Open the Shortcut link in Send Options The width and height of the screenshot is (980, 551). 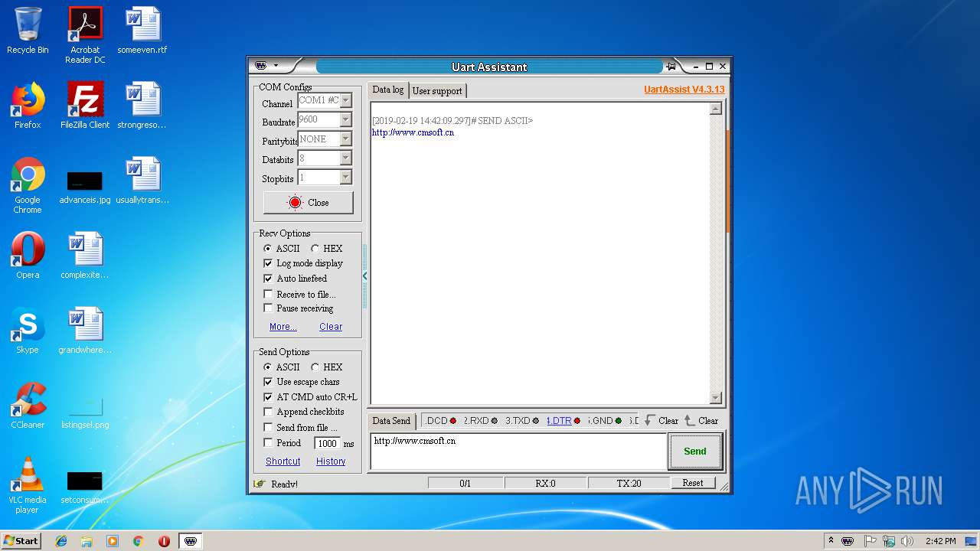coord(283,461)
